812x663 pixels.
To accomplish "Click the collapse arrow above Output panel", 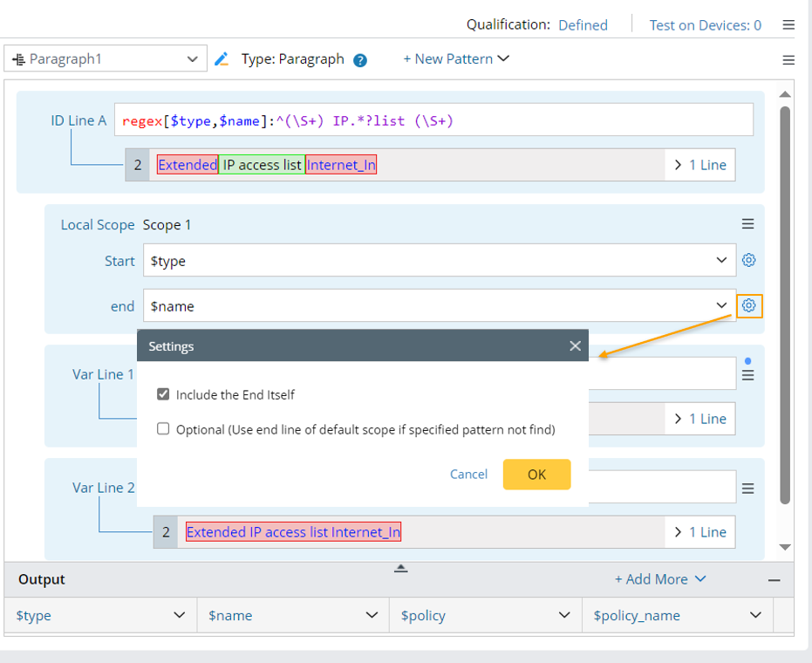I will [401, 569].
